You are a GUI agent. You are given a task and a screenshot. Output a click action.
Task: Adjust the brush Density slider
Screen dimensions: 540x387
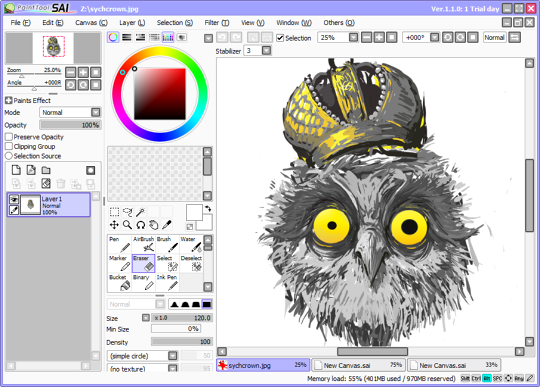[x=181, y=342]
